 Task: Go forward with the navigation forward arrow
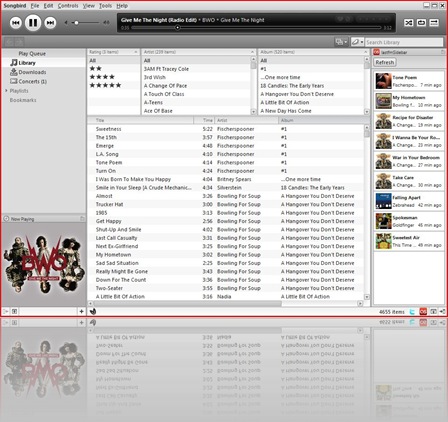click(x=19, y=42)
